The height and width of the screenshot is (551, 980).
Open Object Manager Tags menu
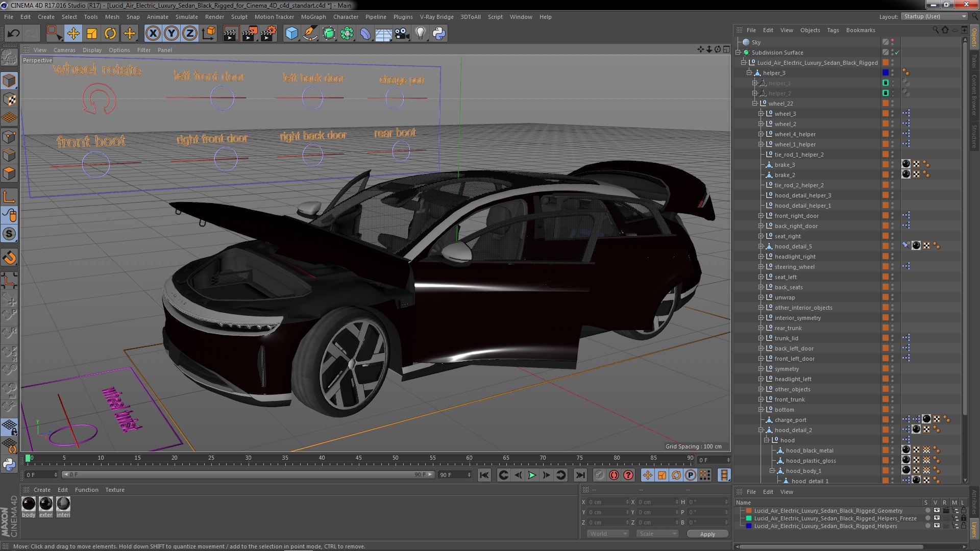(832, 30)
